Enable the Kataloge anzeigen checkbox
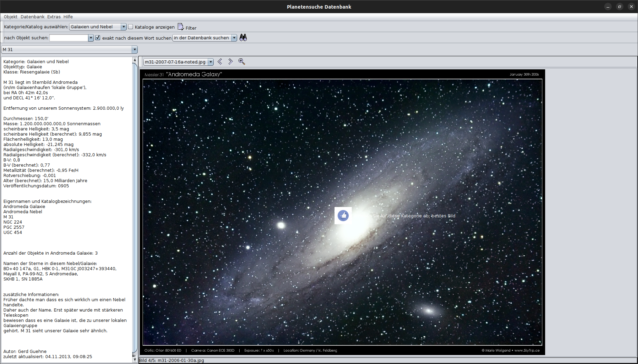Image resolution: width=638 pixels, height=364 pixels. click(x=131, y=27)
